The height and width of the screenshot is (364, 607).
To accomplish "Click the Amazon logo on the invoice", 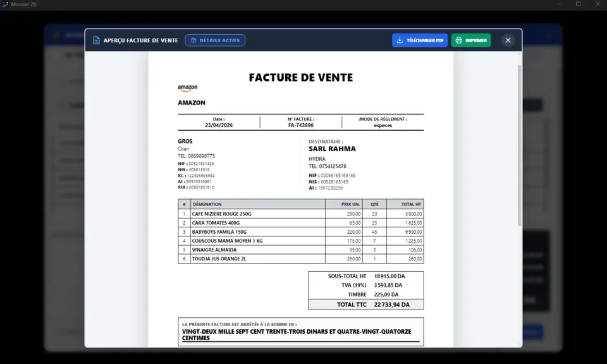I will click(188, 88).
